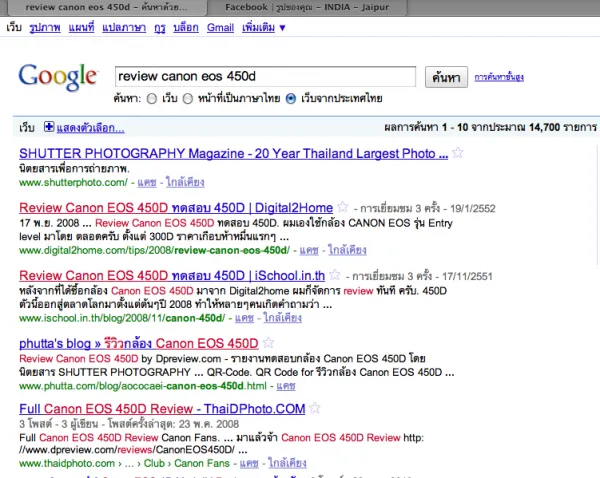
Task: Select the หน้าที่เป็นภาษาไทย radio option
Action: click(x=187, y=99)
